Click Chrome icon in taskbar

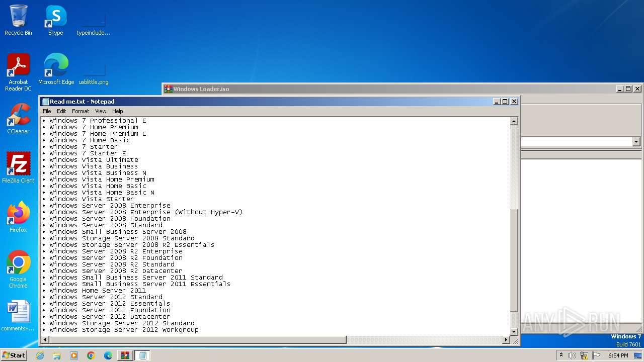(91, 355)
